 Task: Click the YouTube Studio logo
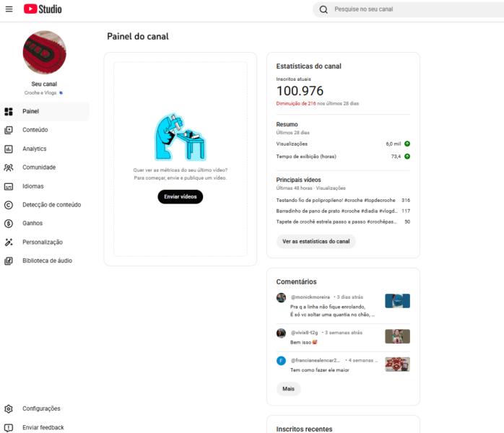click(43, 9)
